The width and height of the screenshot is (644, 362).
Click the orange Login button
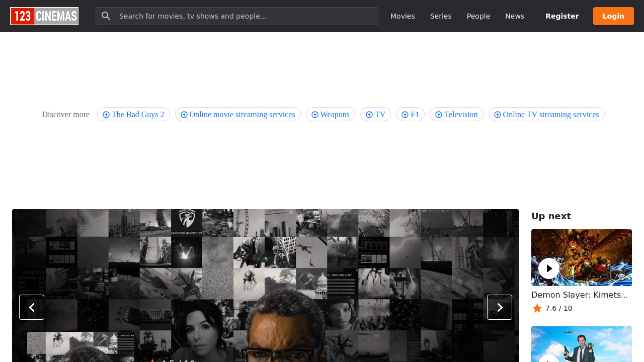(613, 16)
